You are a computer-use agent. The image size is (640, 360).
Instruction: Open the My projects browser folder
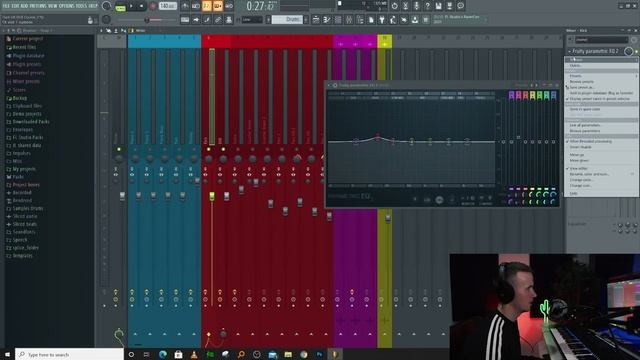[24, 169]
